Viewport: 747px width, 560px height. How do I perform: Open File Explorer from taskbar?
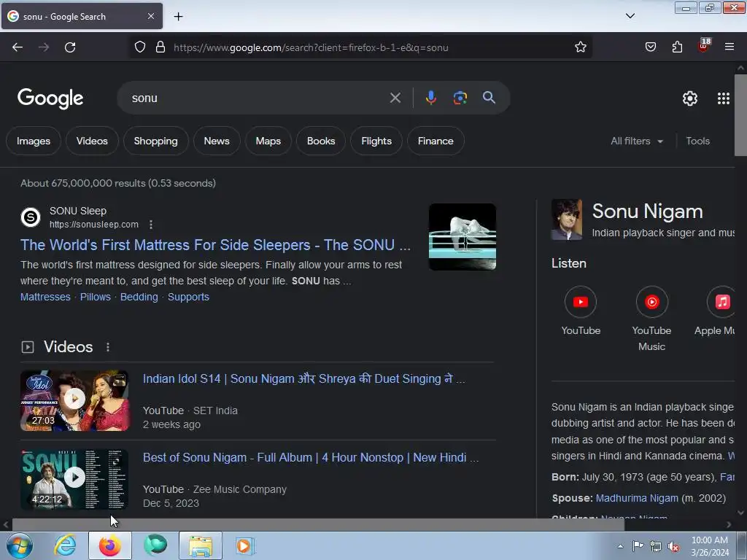[201, 545]
